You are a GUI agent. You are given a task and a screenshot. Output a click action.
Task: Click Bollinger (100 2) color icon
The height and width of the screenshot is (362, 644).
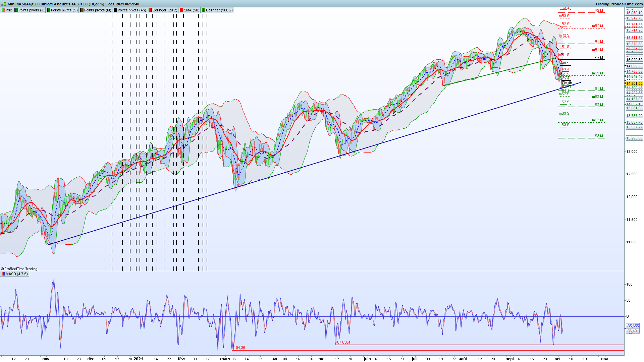[x=204, y=10]
